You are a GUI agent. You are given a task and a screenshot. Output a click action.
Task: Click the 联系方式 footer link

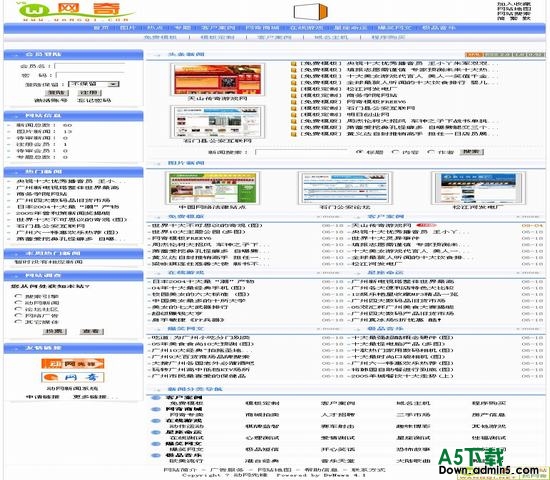coord(368,470)
